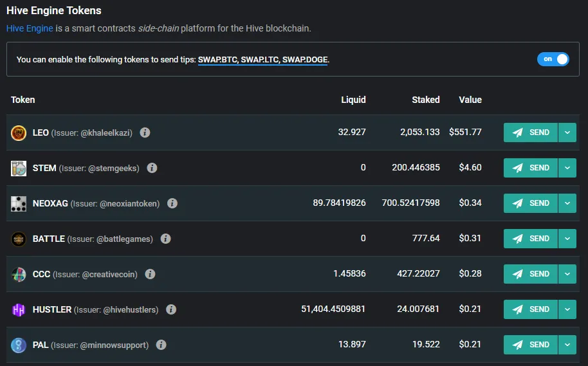This screenshot has width=588, height=366.
Task: Click the NEOXAG token logo icon
Action: 19,204
